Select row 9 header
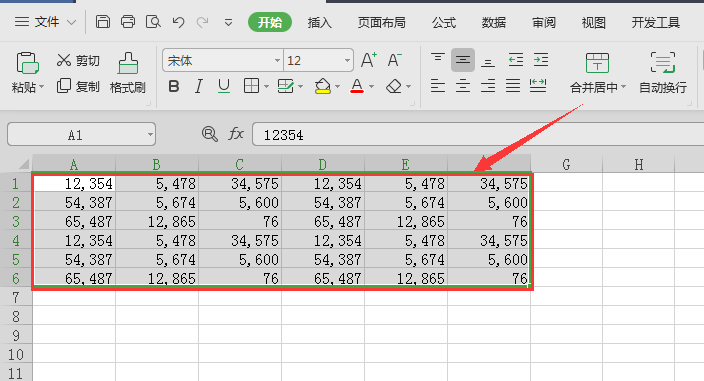 click(16, 335)
